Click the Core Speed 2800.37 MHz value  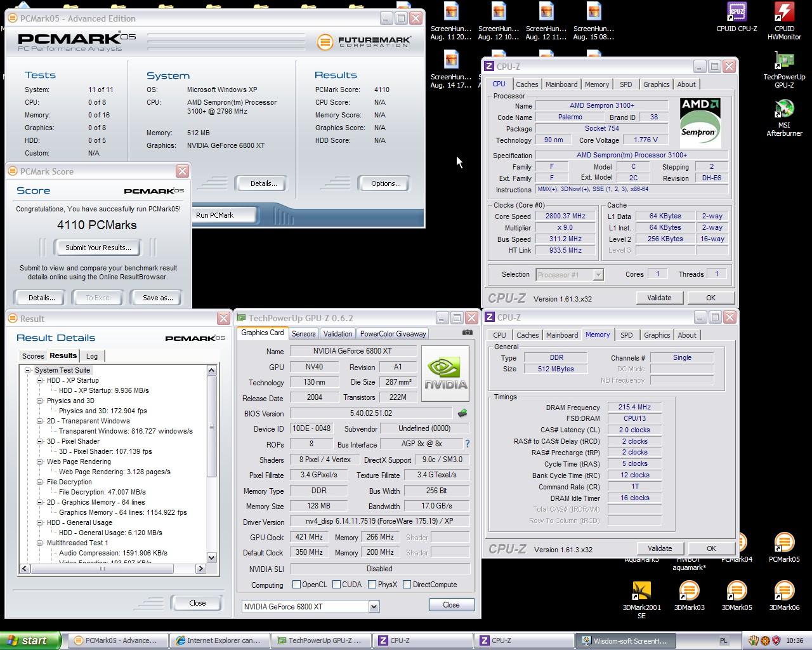click(566, 216)
